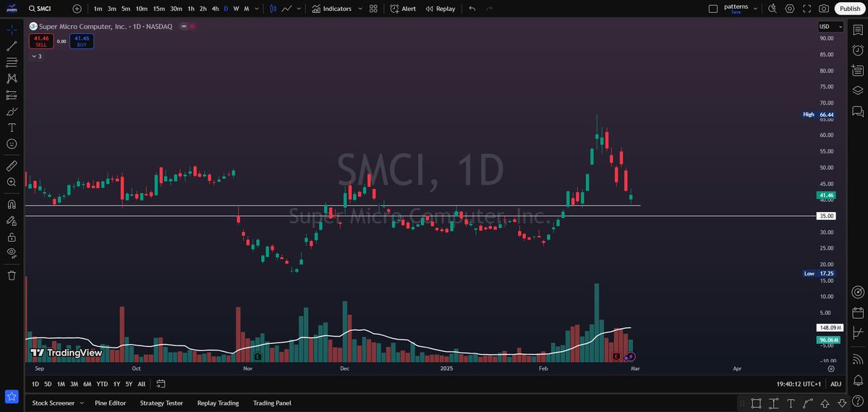Start bar Replay mode
868x412 pixels.
(440, 9)
